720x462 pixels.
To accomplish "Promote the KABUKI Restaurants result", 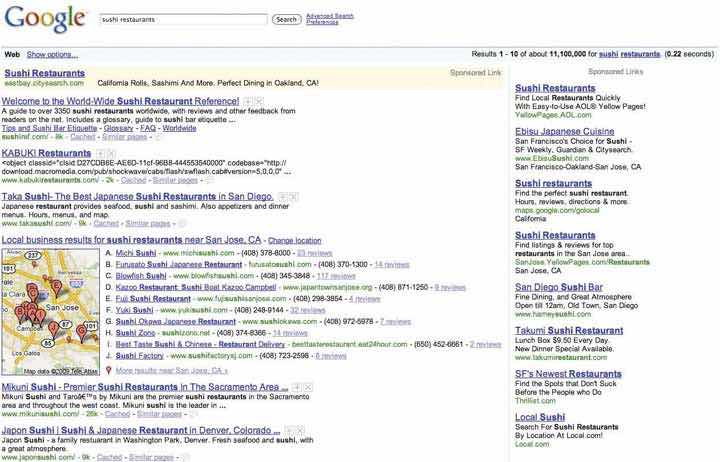I will 101,153.
